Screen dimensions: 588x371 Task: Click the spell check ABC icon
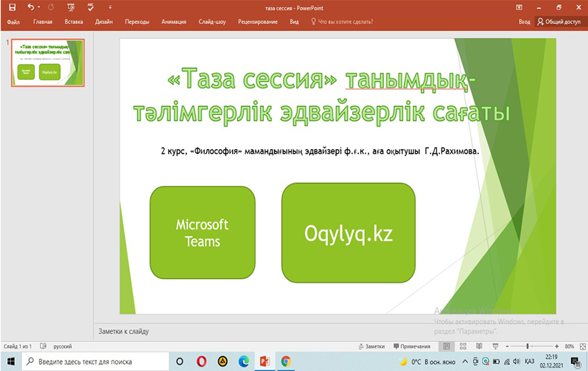(90, 7)
